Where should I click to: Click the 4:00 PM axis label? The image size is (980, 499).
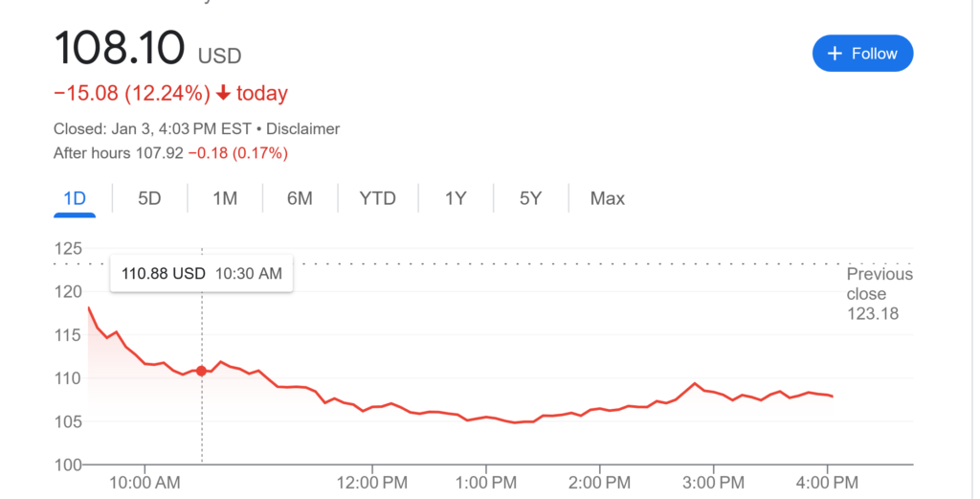pos(827,481)
